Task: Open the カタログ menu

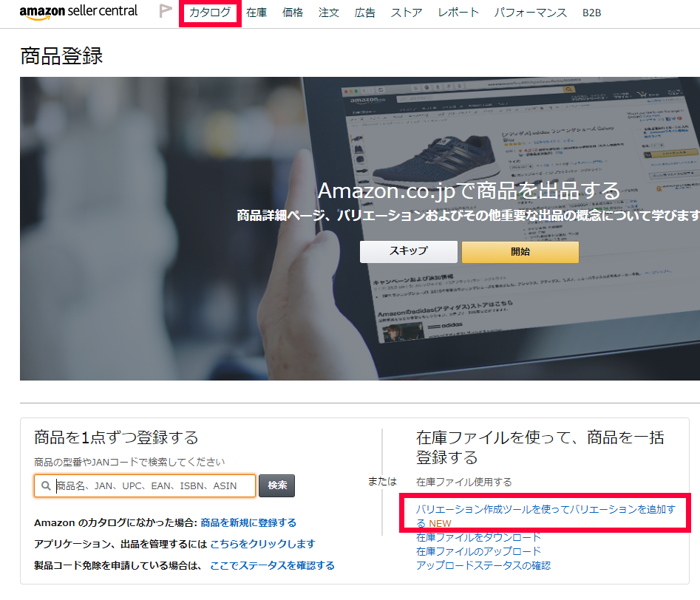Action: click(210, 13)
